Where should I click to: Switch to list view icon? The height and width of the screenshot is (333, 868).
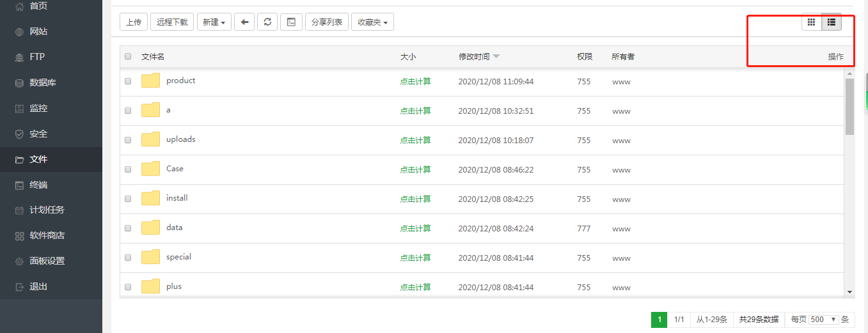tap(832, 22)
